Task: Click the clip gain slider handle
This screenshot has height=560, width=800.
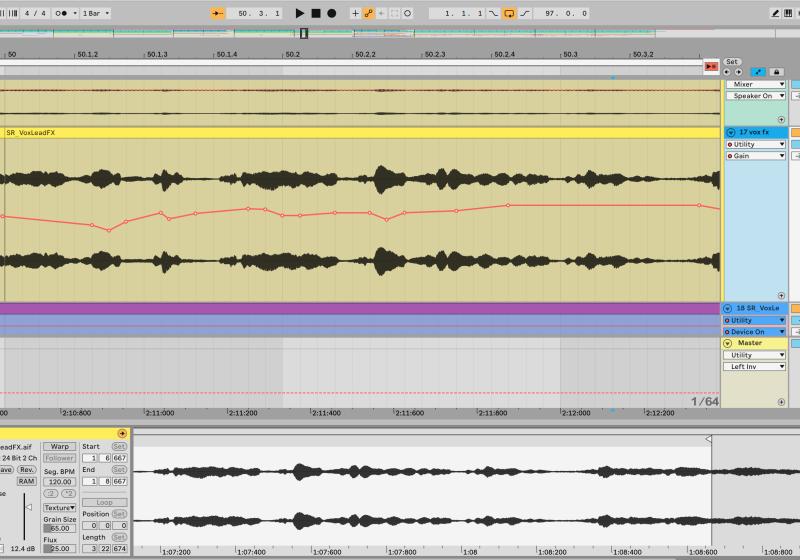Action: tap(29, 508)
